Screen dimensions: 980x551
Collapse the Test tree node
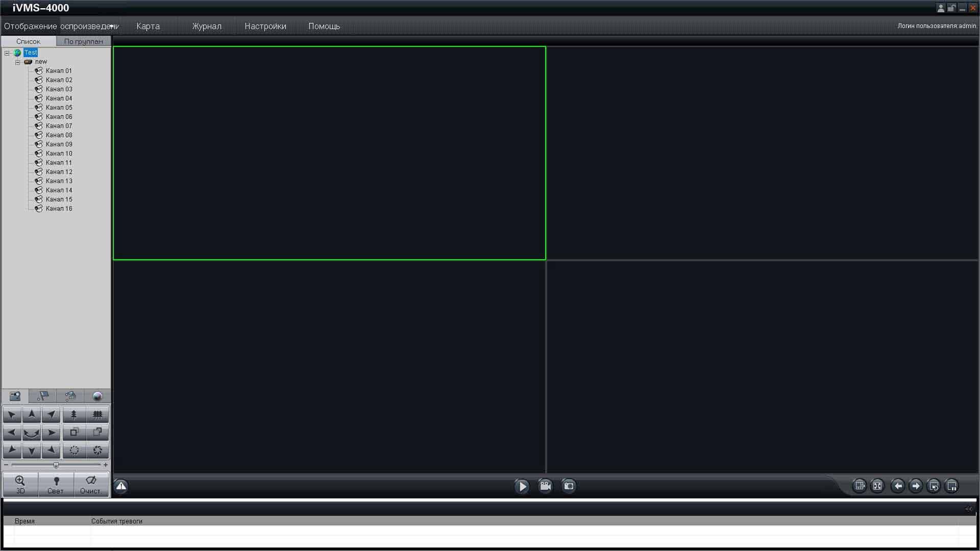coord(7,53)
